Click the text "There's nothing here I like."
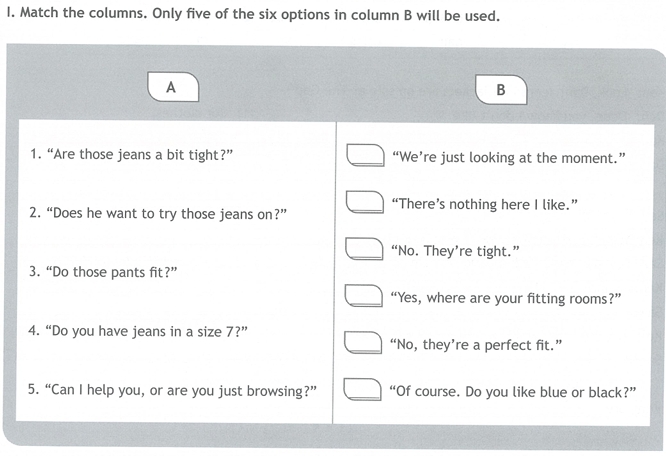Image resolution: width=666 pixels, height=456 pixels. point(485,205)
